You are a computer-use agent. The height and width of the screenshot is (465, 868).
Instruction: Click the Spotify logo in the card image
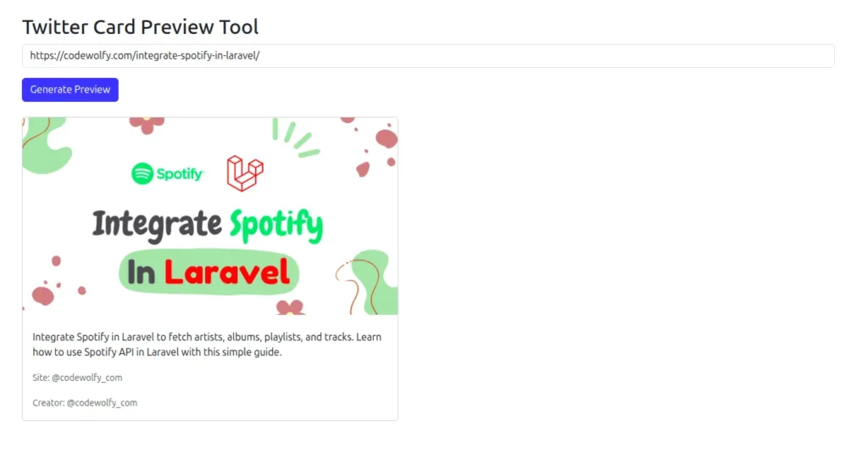coord(168,174)
